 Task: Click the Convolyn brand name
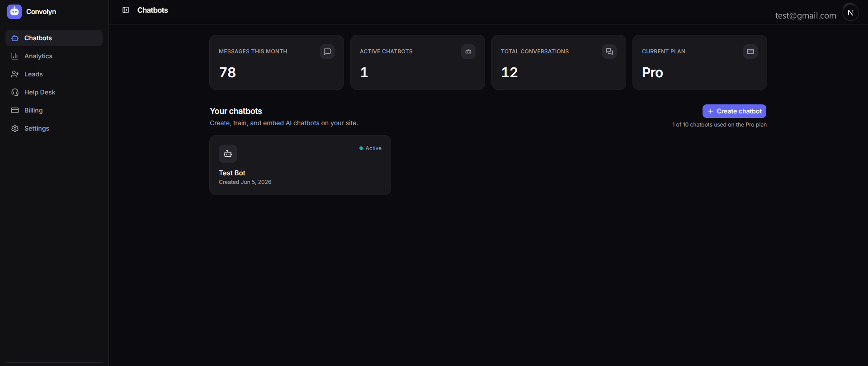click(x=41, y=12)
